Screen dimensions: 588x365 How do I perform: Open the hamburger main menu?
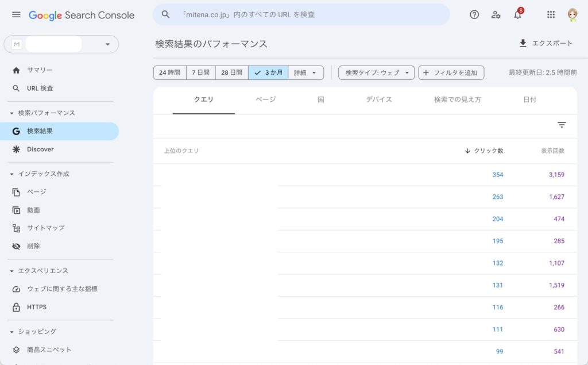(16, 15)
